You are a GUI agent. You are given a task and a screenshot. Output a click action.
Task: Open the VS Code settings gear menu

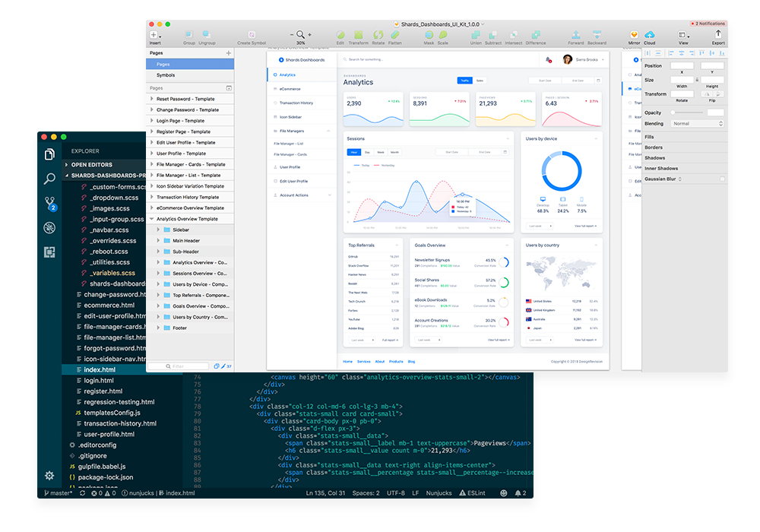[x=49, y=476]
